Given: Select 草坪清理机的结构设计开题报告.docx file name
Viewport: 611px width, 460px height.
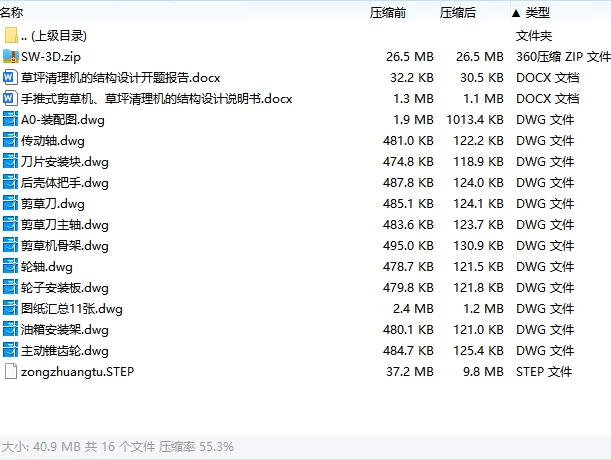Looking at the screenshot, I should (x=121, y=78).
